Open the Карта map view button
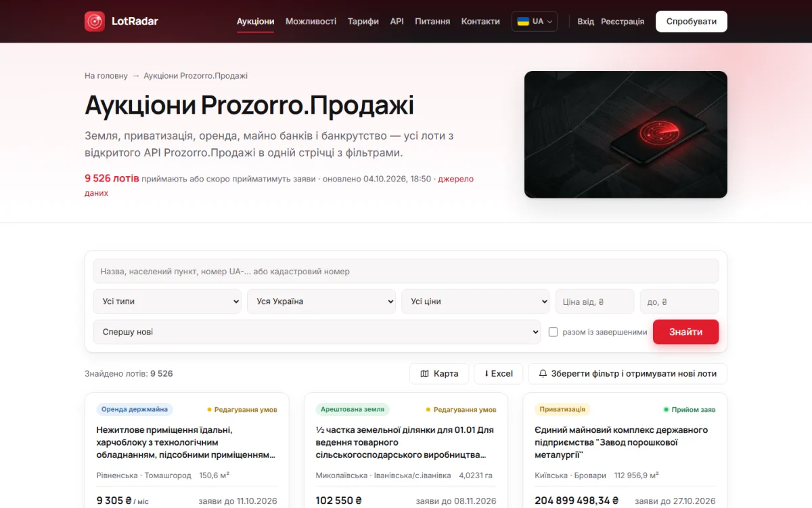Screen dimensions: 812x508 (439, 374)
